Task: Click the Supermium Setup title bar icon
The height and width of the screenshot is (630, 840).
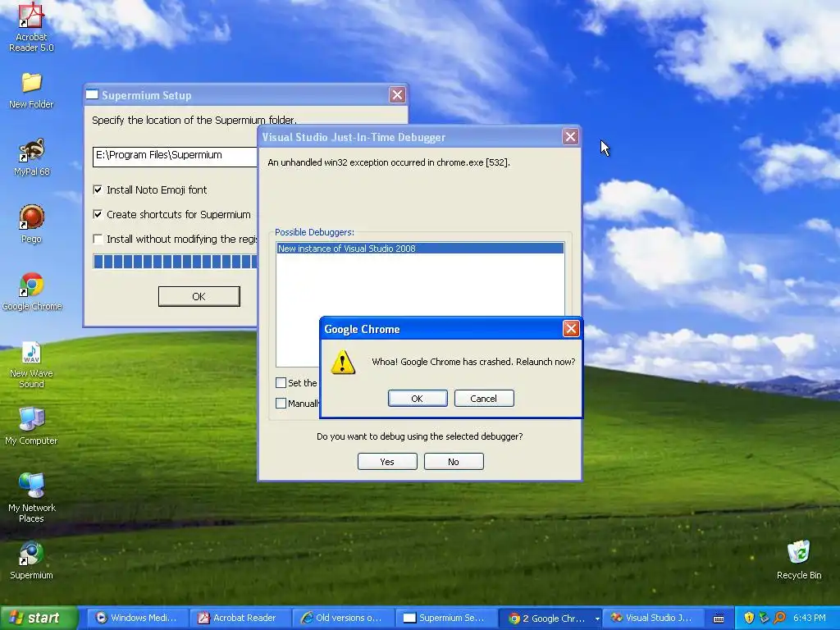Action: pyautogui.click(x=92, y=94)
